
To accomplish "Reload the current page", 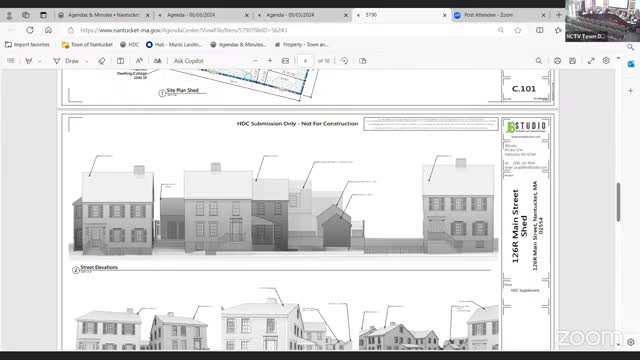I will (x=30, y=30).
